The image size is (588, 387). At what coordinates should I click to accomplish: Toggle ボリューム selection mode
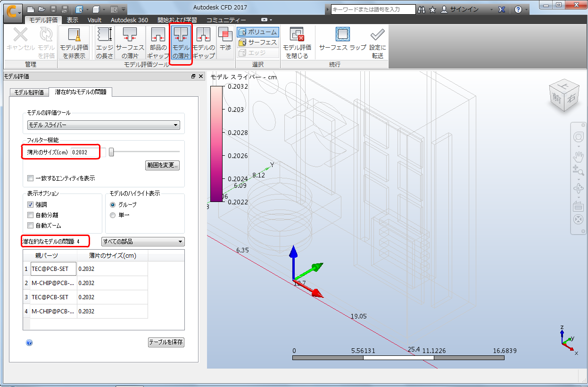[x=257, y=32]
